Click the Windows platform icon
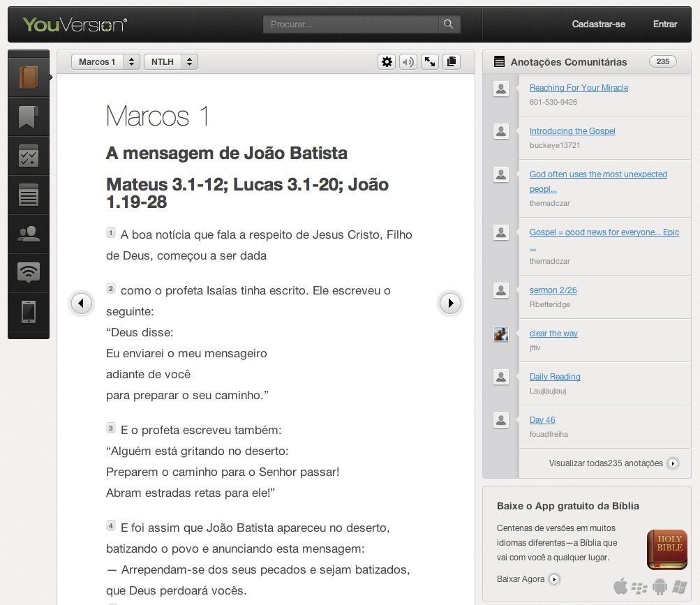This screenshot has width=700, height=605. (x=680, y=587)
